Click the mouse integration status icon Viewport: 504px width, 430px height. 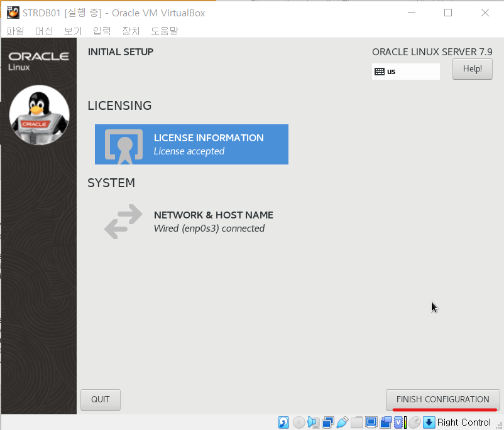[415, 422]
